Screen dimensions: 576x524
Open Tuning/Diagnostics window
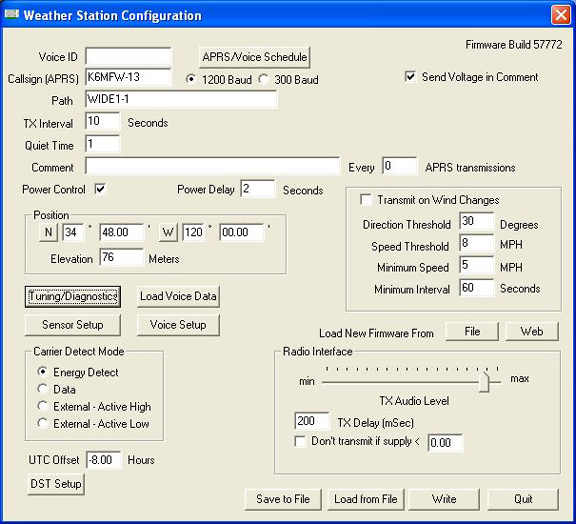click(x=73, y=296)
